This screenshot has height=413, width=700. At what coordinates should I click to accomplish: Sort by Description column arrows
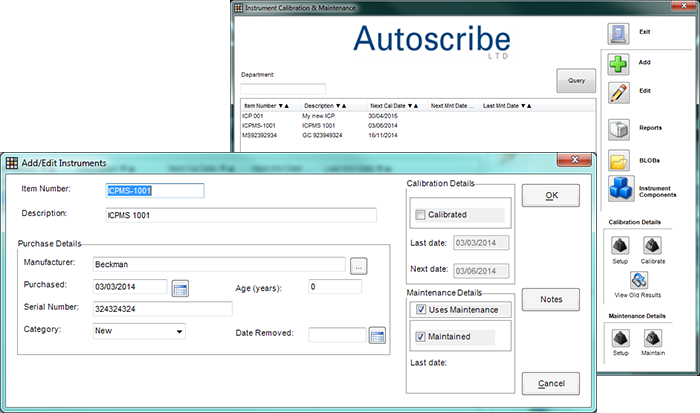pyautogui.click(x=341, y=106)
